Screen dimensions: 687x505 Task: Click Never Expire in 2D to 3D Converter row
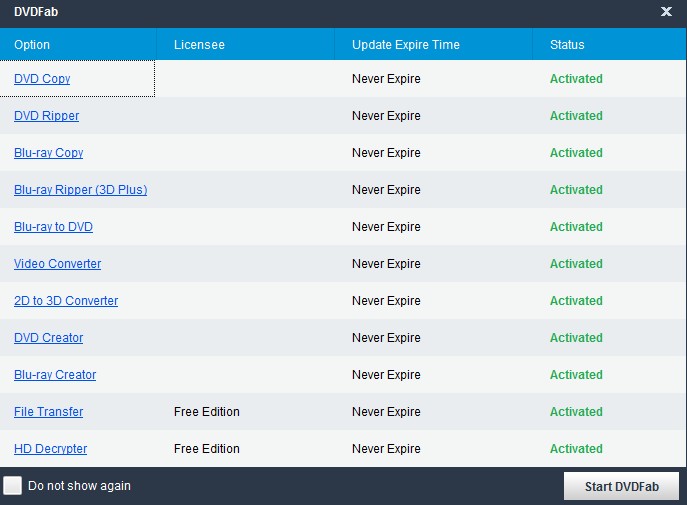coord(386,301)
